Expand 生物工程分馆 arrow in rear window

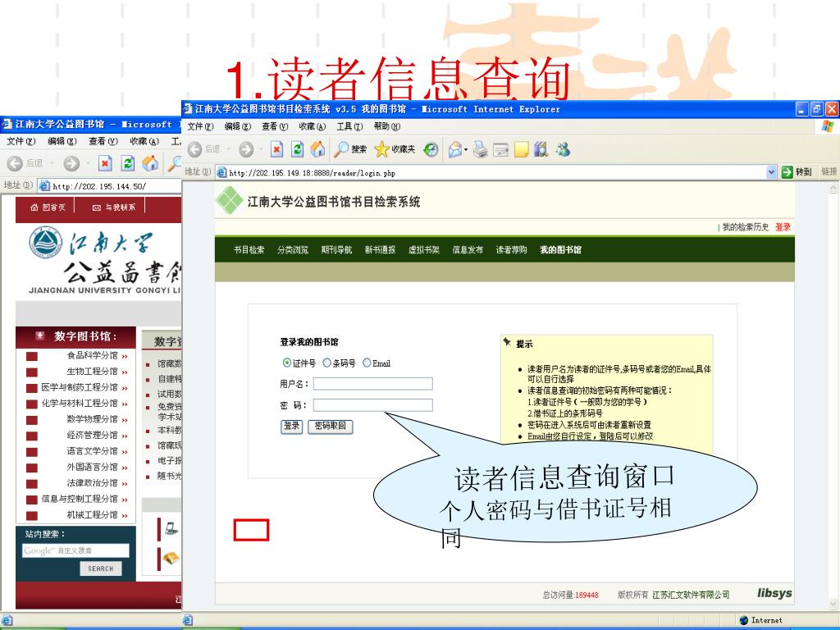pos(125,372)
